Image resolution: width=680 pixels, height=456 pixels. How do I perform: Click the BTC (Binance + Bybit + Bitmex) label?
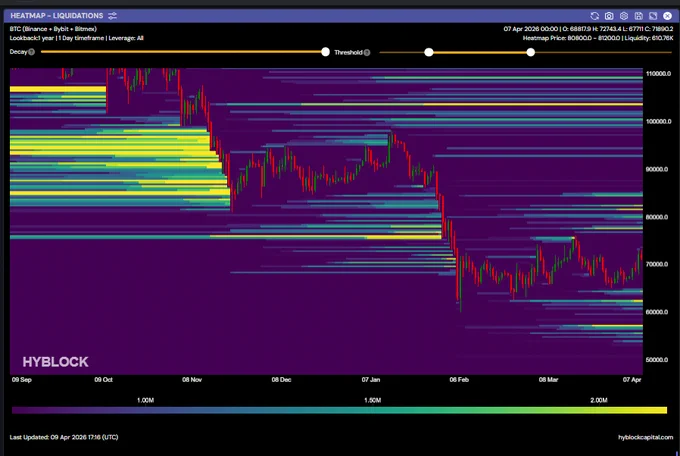pyautogui.click(x=53, y=29)
